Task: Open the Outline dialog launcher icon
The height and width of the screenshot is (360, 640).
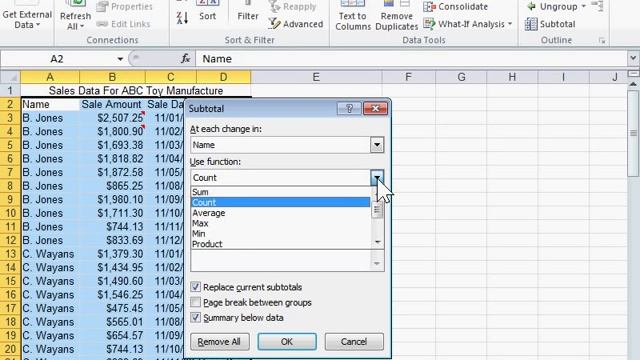Action: 602,40
